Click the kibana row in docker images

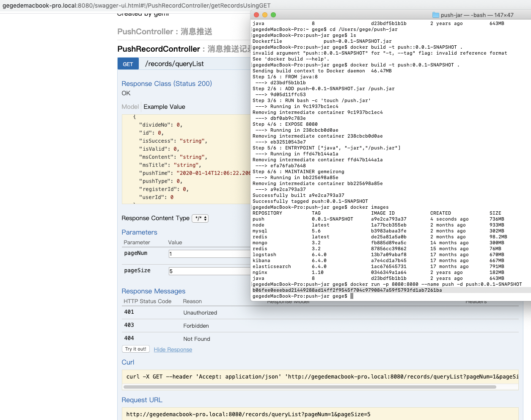[x=378, y=260]
